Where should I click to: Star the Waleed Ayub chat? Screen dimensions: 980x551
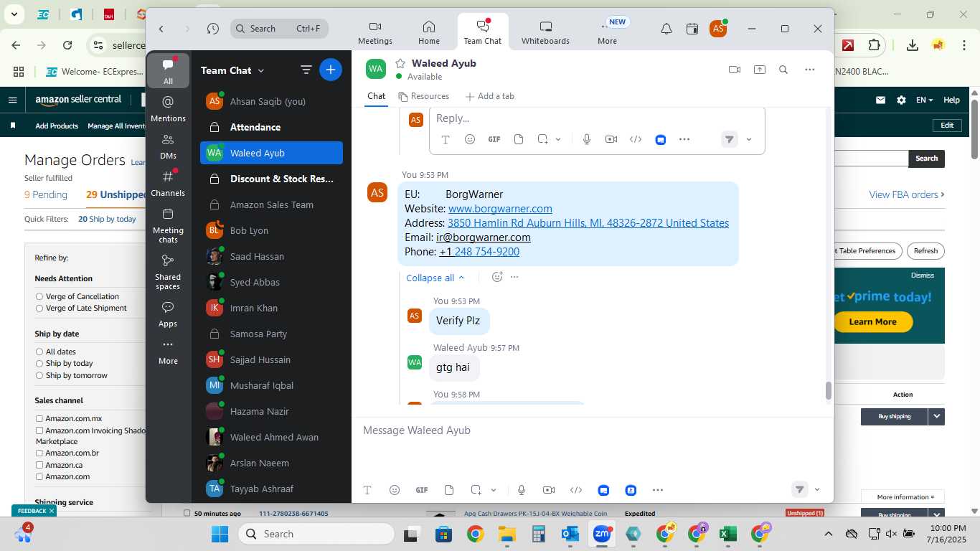(x=400, y=63)
